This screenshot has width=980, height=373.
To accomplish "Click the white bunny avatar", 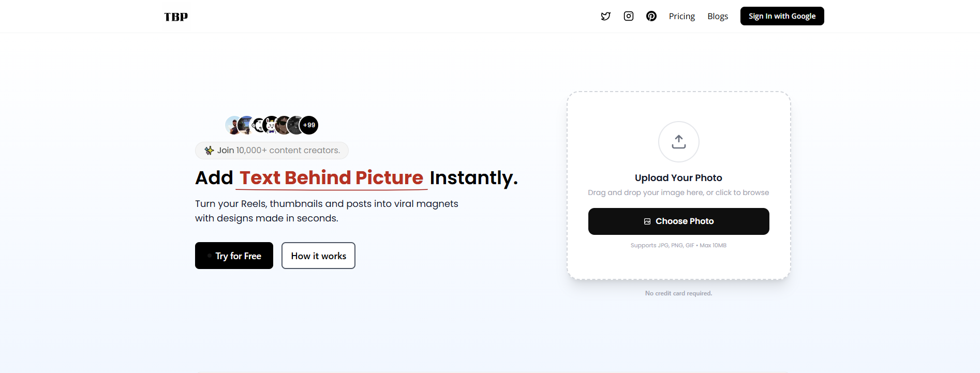I will (271, 125).
